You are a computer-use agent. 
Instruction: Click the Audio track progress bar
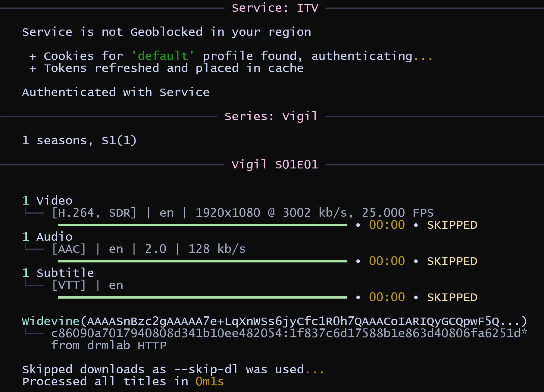point(202,261)
